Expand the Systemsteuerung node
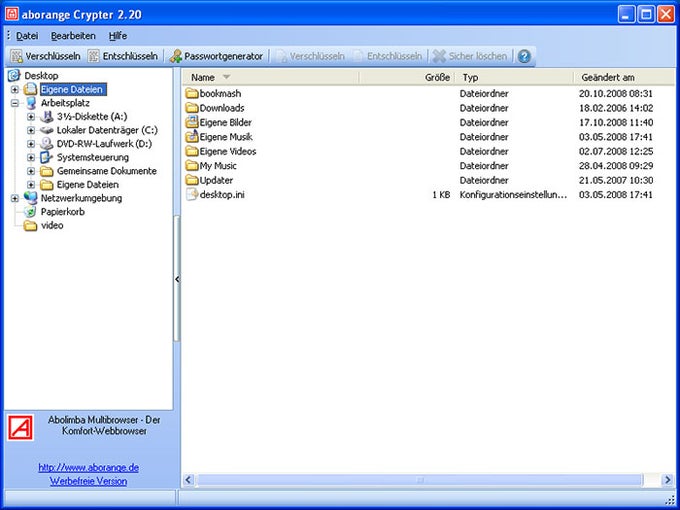The height and width of the screenshot is (510, 680). 31,157
